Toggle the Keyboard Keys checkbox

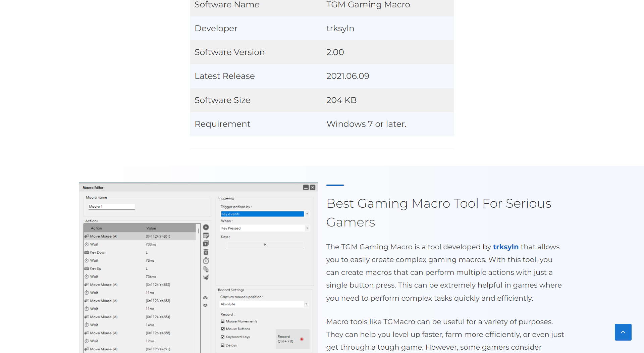click(223, 337)
